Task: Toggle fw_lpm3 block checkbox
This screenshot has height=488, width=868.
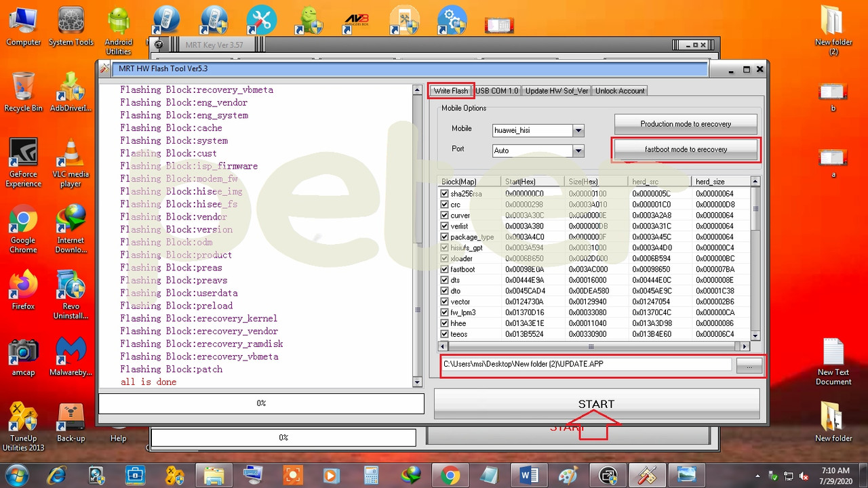Action: coord(445,312)
